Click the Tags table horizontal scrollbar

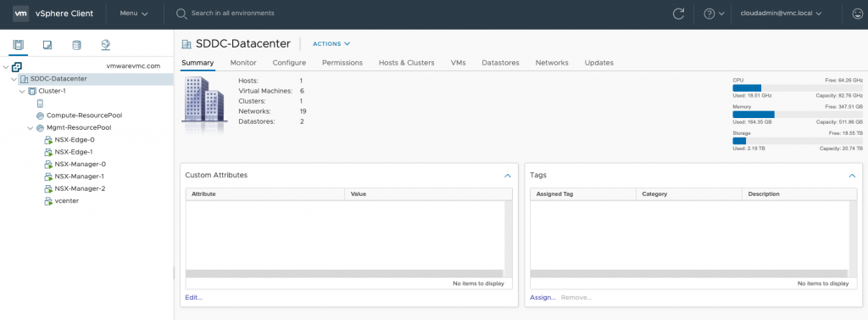click(688, 273)
